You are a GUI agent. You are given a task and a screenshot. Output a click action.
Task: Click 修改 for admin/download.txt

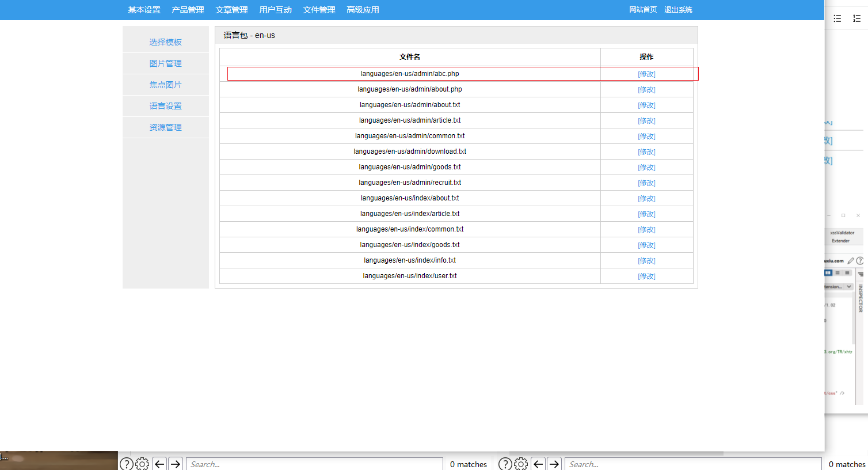[646, 152]
